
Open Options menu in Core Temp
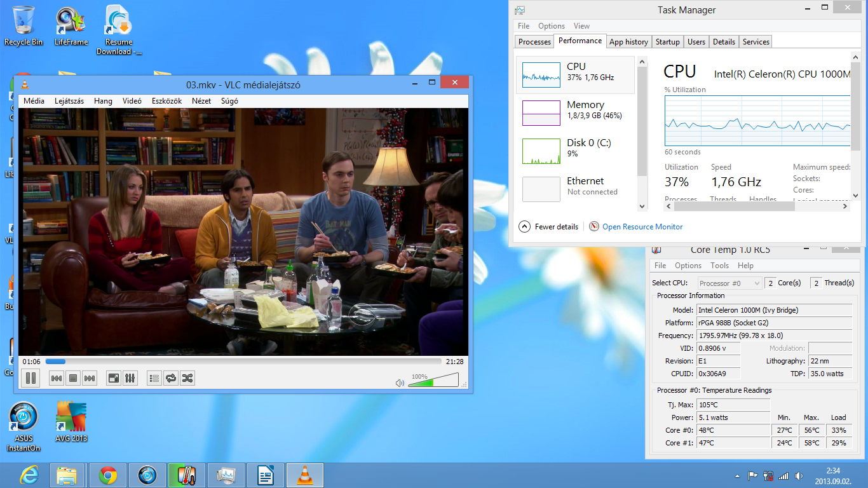(x=688, y=266)
